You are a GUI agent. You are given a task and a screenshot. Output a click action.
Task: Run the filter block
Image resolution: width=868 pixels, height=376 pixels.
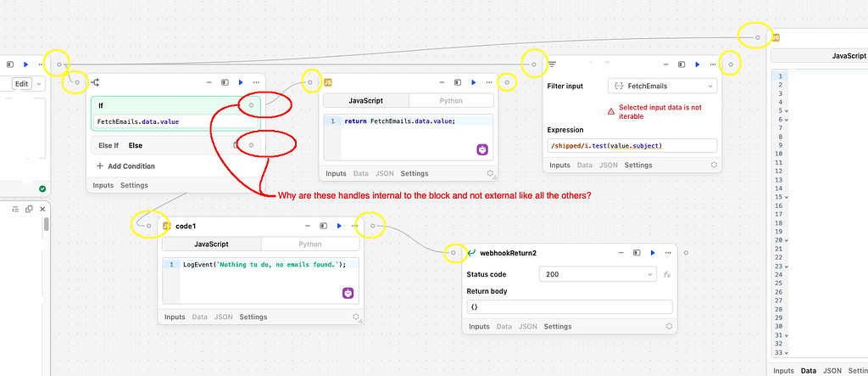coord(698,65)
